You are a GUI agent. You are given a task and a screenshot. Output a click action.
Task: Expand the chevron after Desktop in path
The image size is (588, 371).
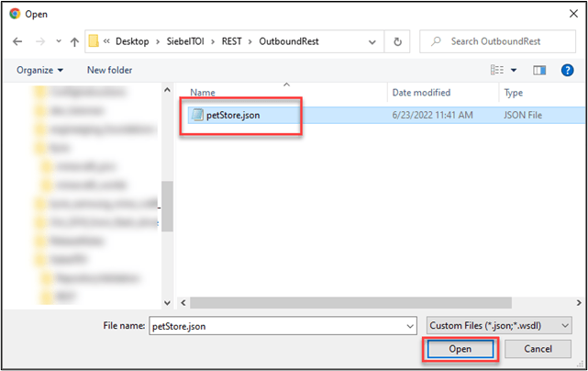point(158,41)
